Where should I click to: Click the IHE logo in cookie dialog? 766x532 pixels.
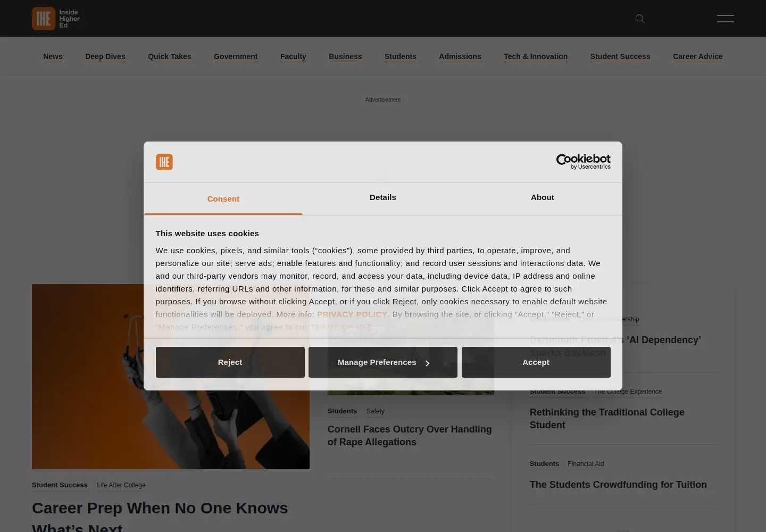(x=164, y=162)
